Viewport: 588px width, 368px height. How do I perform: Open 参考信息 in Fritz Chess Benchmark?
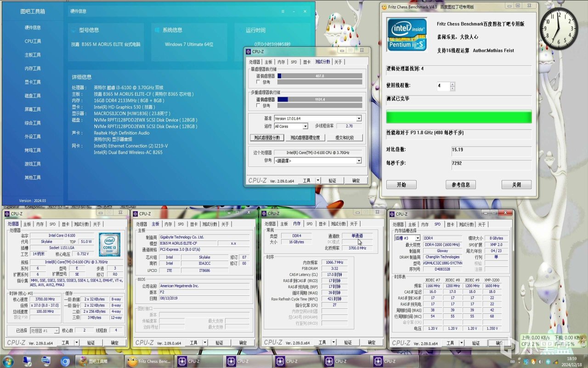pos(461,184)
